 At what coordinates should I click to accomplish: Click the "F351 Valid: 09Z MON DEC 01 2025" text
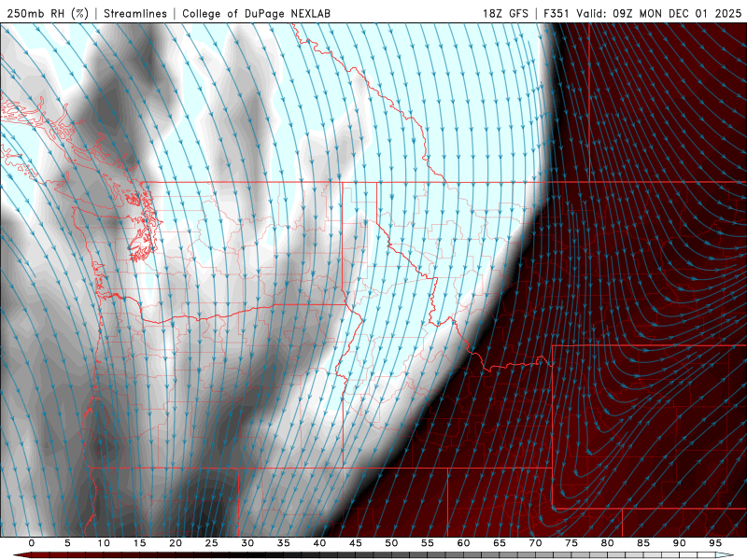click(x=642, y=14)
